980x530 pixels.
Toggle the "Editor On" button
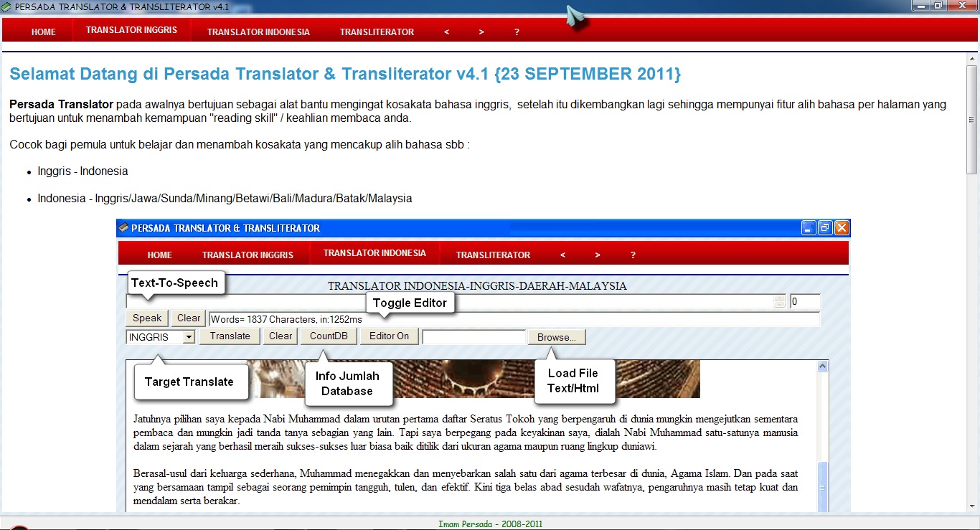coord(389,336)
